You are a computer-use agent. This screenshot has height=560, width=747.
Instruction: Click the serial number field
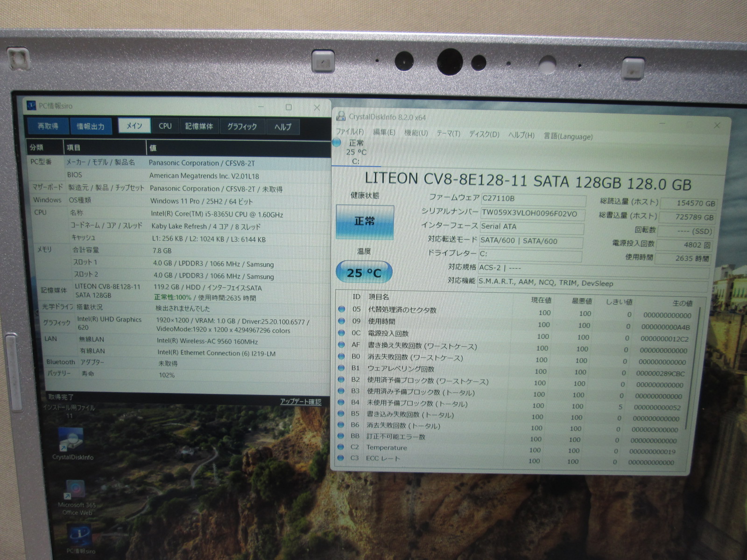point(532,214)
